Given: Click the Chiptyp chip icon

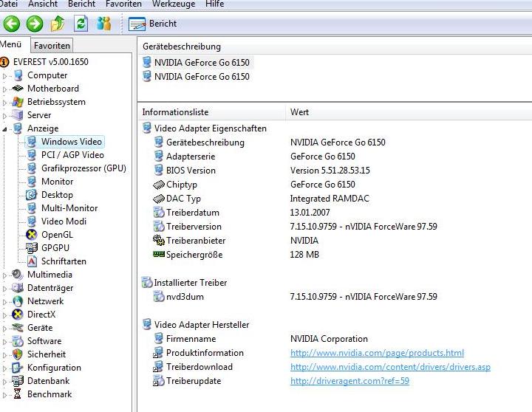Looking at the screenshot, I should pyautogui.click(x=159, y=185).
